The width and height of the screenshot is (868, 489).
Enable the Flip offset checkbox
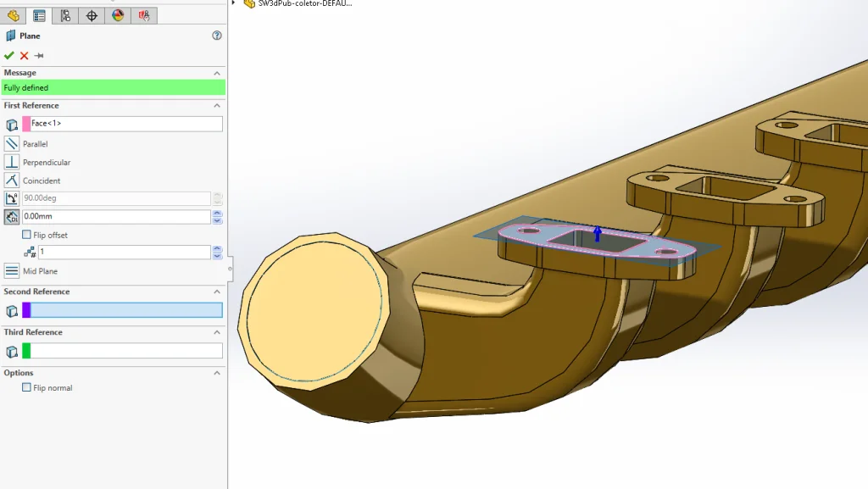pyautogui.click(x=26, y=235)
